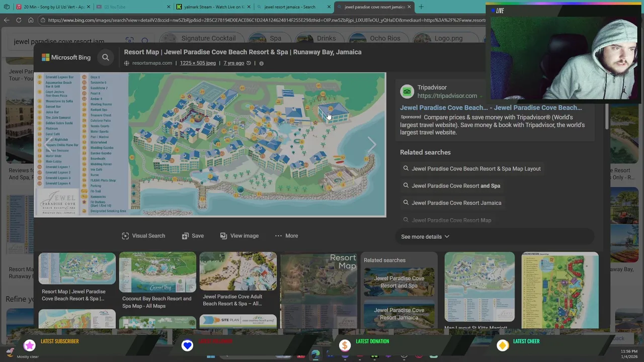Expand See more details
Screen dimensions: 644x362
[425, 237]
